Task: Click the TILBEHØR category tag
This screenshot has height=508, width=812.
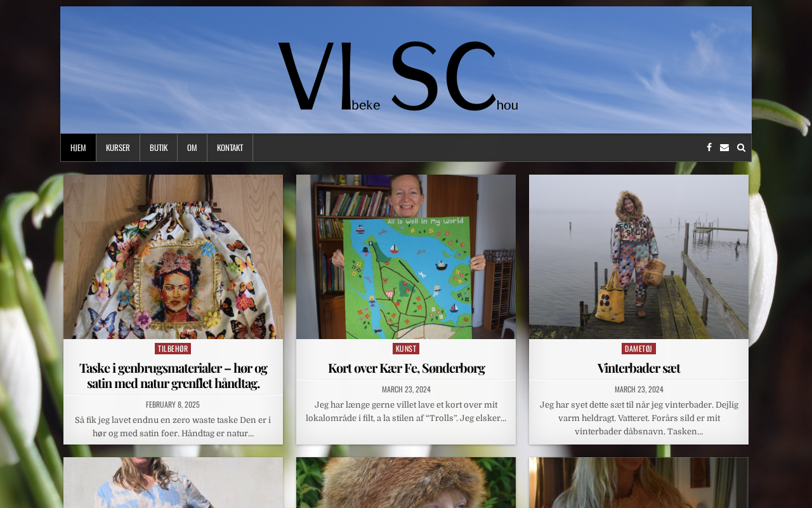Action: (173, 349)
